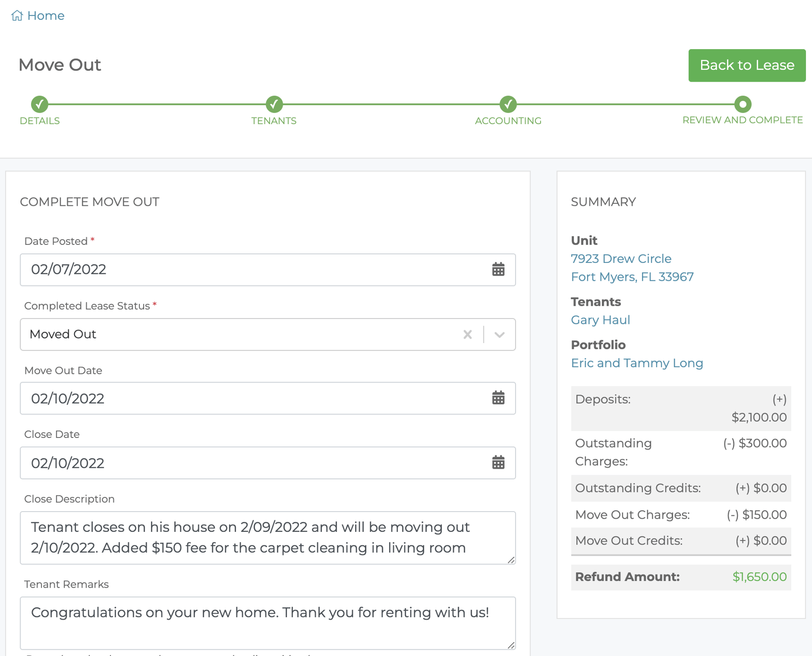Open the Date Posted calendar picker
The width and height of the screenshot is (812, 656).
[x=498, y=269]
